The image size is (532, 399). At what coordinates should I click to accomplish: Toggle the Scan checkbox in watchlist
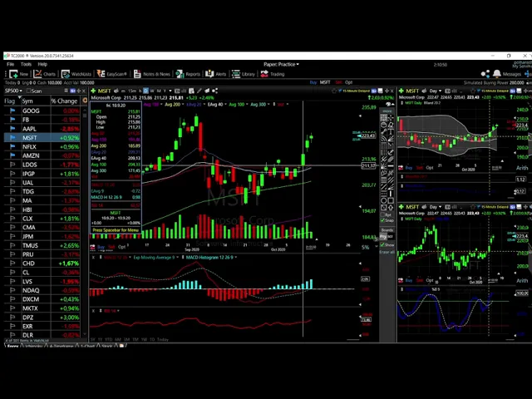[x=29, y=91]
